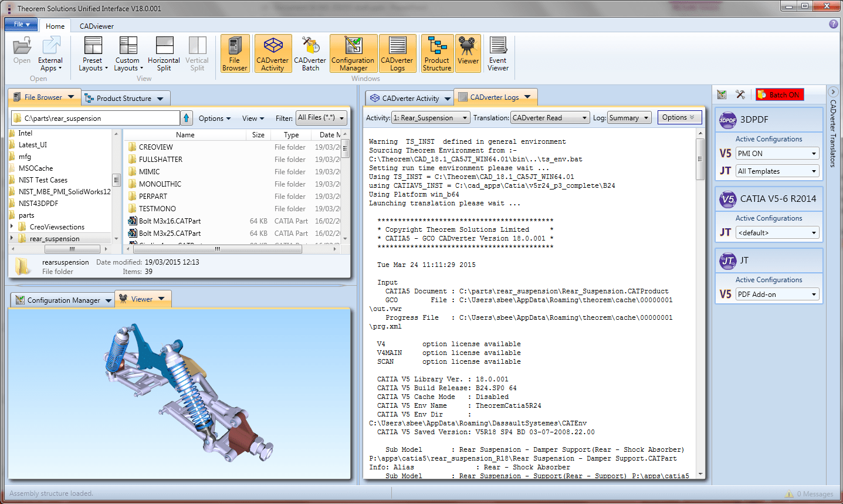Switch to the CADviewer ribbon tab
This screenshot has height=504, width=843.
tap(97, 26)
